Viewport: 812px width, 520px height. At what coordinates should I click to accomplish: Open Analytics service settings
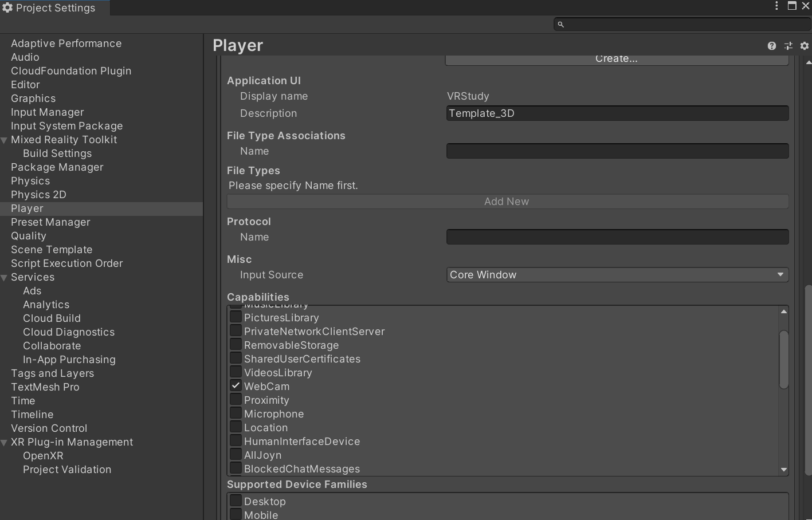46,305
